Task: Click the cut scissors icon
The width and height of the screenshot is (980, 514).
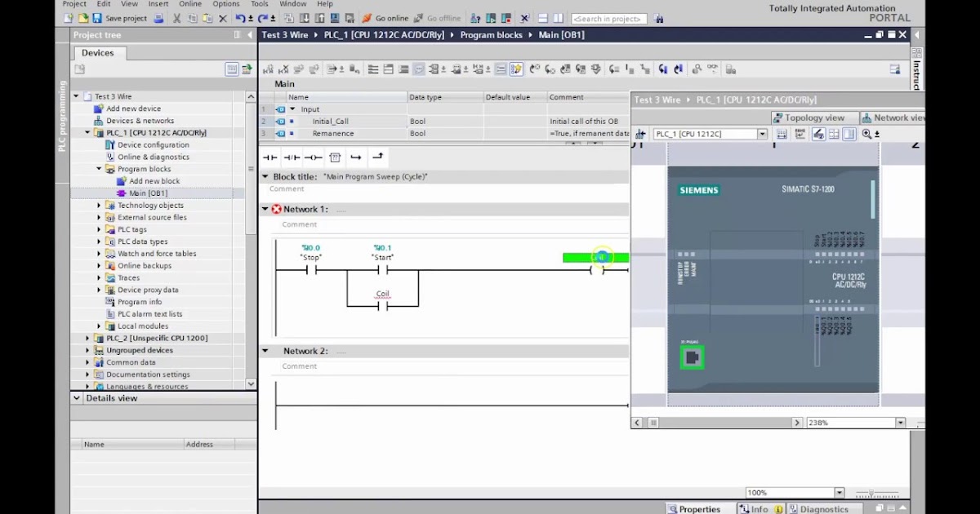Action: pyautogui.click(x=176, y=18)
